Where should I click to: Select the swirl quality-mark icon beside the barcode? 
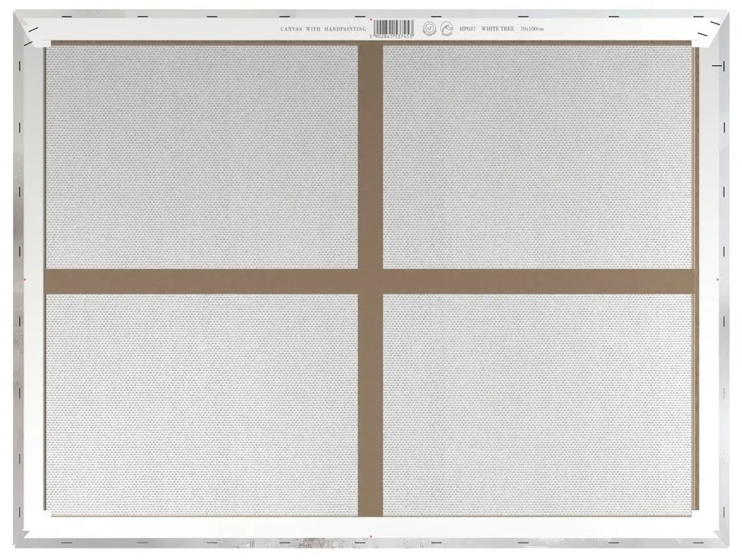pos(447,27)
